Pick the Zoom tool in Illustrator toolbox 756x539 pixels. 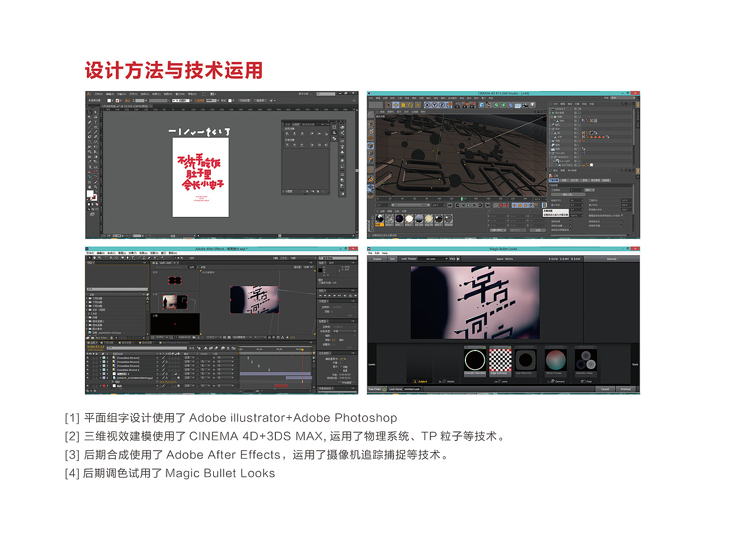tap(96, 187)
